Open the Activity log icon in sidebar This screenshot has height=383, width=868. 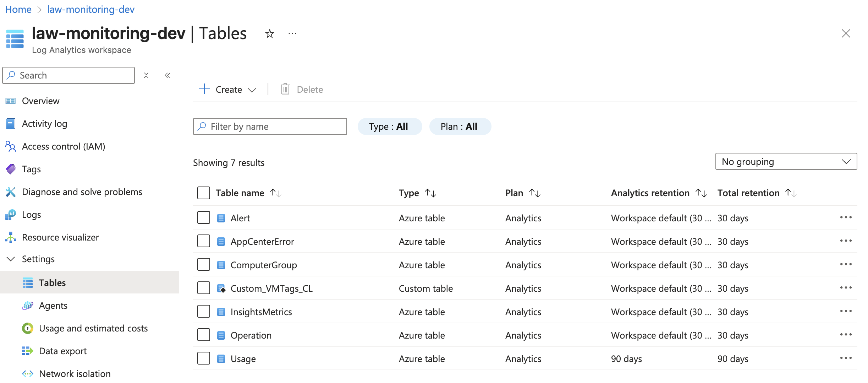[10, 123]
